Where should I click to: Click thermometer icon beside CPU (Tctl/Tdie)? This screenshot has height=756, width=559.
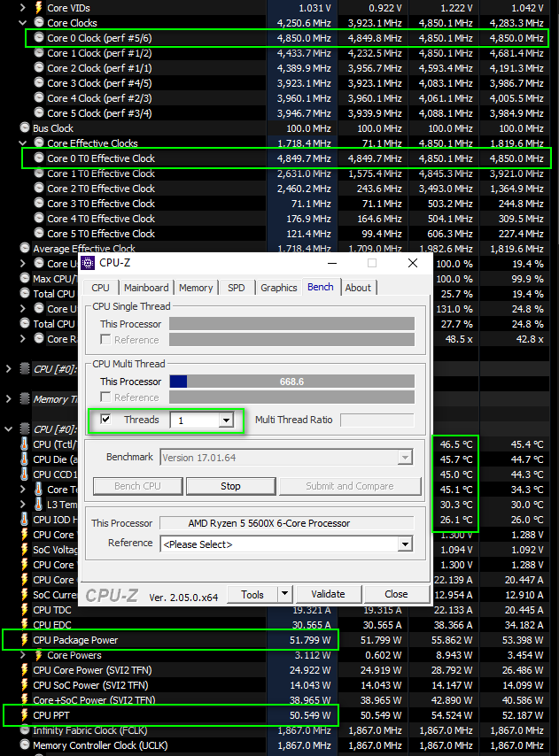[x=25, y=444]
